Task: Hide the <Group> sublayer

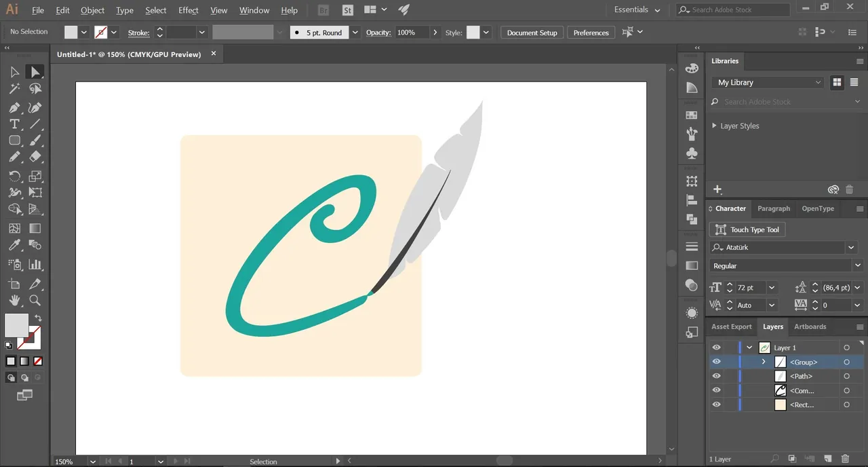Action: tap(716, 362)
